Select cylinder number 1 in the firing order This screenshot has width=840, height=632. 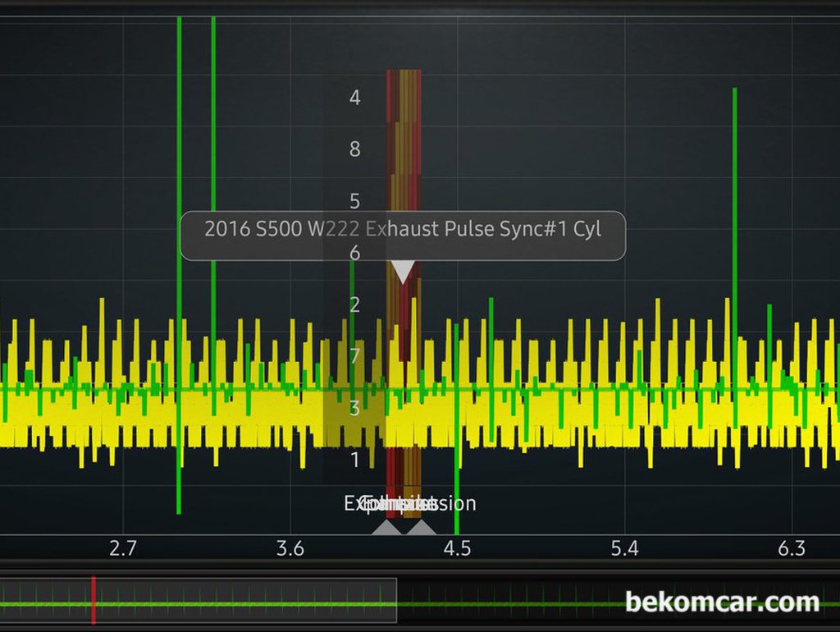354,460
